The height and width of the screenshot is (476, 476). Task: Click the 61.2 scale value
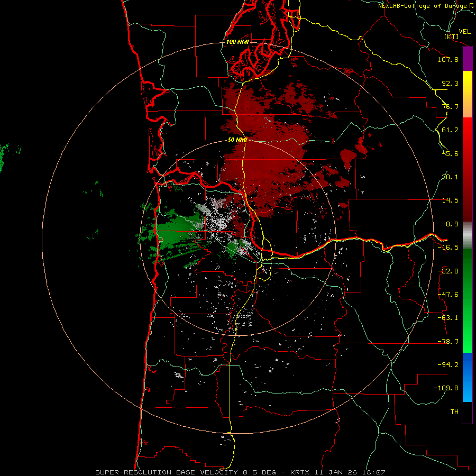click(450, 130)
